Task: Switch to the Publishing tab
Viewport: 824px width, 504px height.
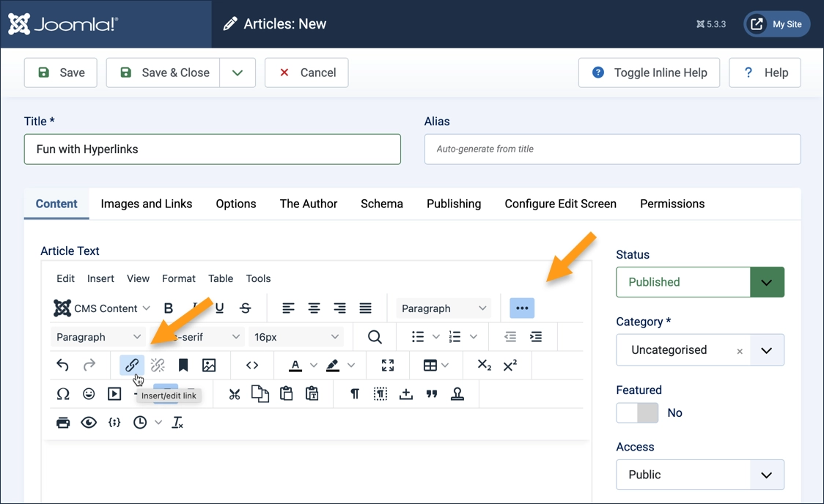Action: point(454,204)
